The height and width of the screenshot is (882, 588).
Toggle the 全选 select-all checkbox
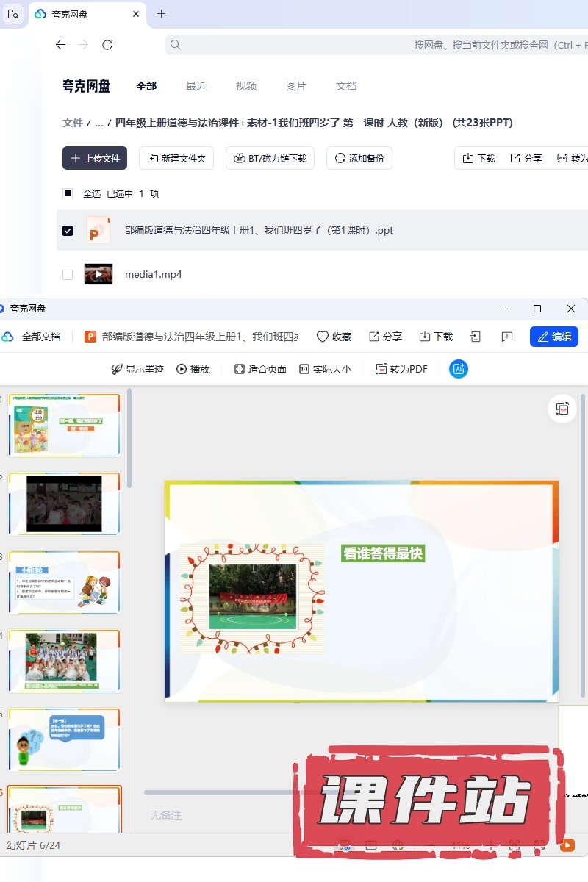(68, 193)
